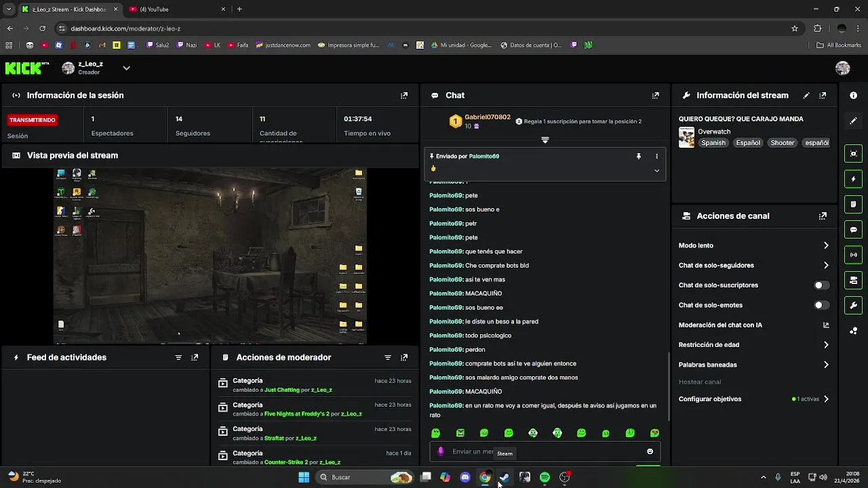Open a new browser tab

coord(239,9)
